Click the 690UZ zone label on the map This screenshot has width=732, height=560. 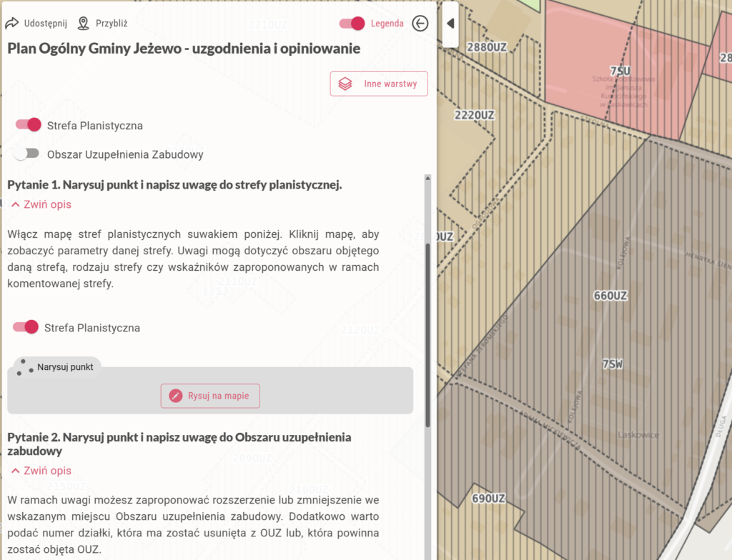click(489, 499)
